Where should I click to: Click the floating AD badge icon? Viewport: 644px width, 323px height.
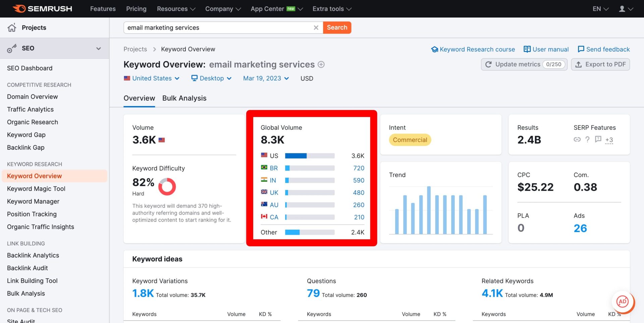click(x=623, y=301)
